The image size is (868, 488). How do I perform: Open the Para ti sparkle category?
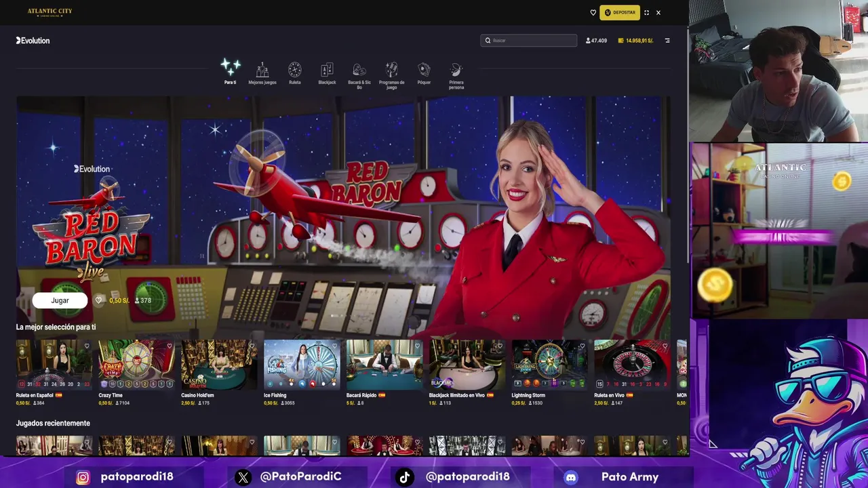(x=230, y=72)
